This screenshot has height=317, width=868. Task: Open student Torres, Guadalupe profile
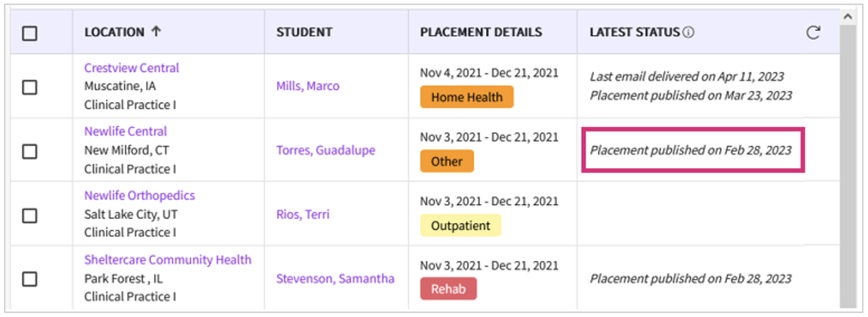pyautogui.click(x=325, y=150)
